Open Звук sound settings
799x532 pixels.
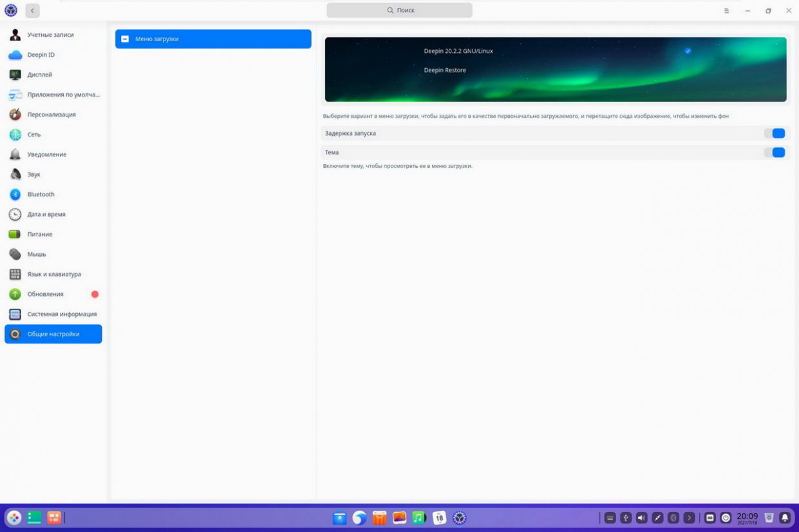click(x=33, y=174)
